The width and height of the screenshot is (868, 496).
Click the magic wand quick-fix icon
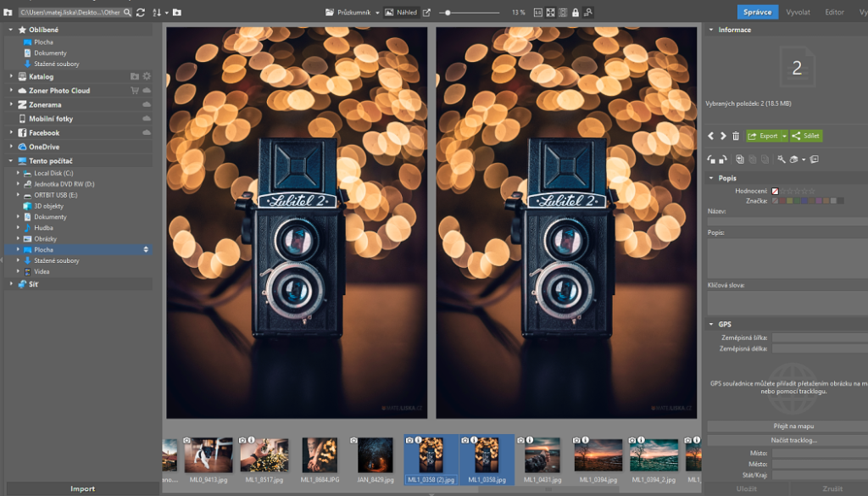[x=781, y=159]
